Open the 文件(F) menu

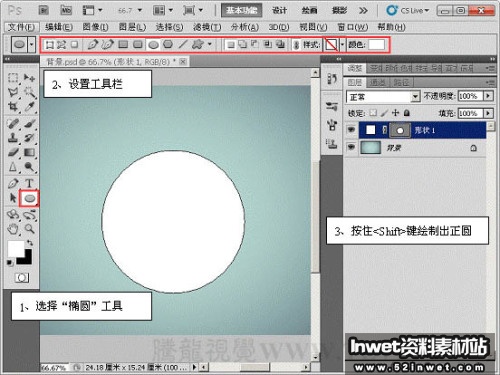[x=21, y=27]
